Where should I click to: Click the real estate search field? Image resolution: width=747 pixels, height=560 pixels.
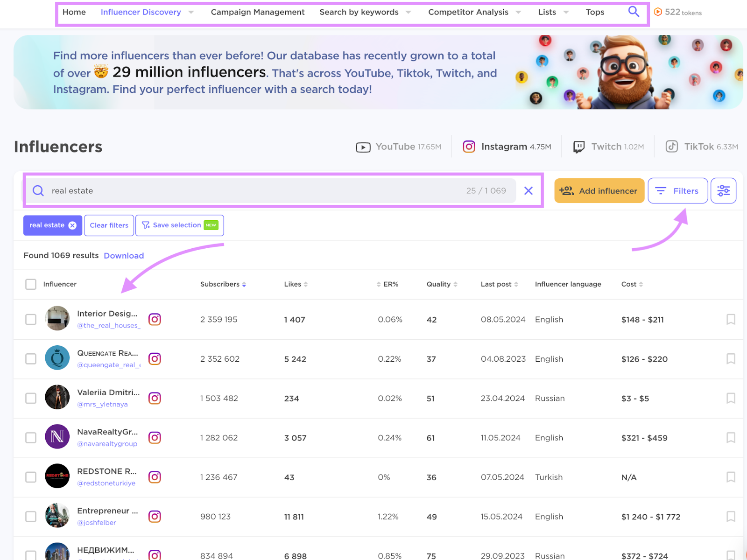(x=271, y=190)
